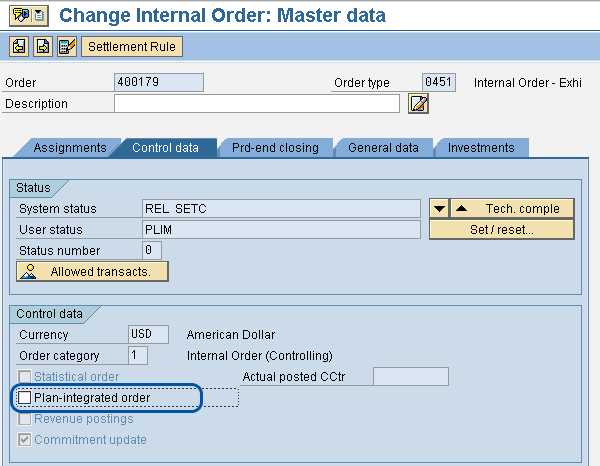Enable the Plan-integrated order checkbox
This screenshot has width=600, height=466.
pyautogui.click(x=25, y=398)
